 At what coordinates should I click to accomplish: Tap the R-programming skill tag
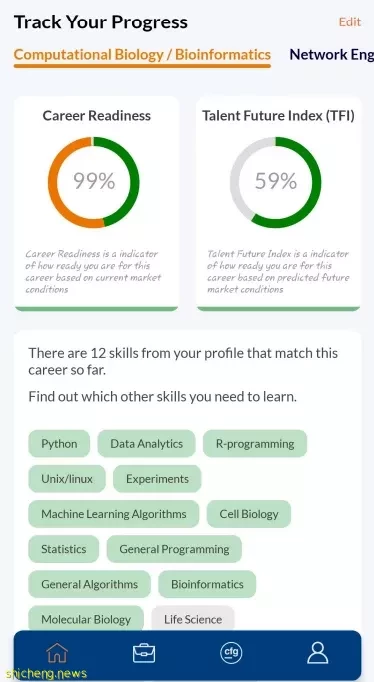(x=255, y=444)
